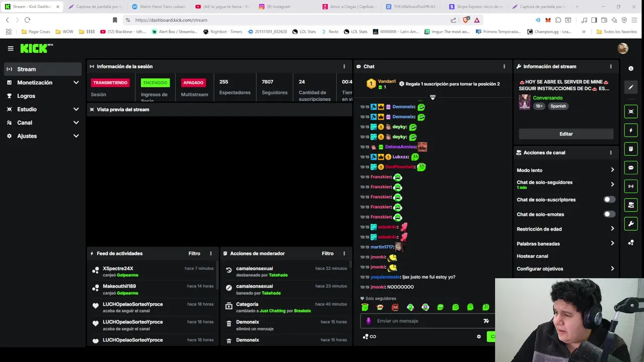Toggle Chat de solo-suscriptores switch
This screenshot has width=644, height=362.
(609, 200)
